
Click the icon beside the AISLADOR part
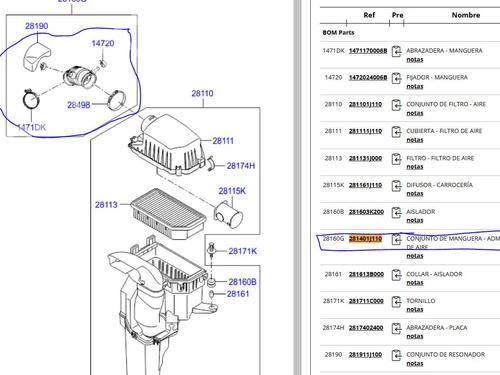tap(396, 213)
